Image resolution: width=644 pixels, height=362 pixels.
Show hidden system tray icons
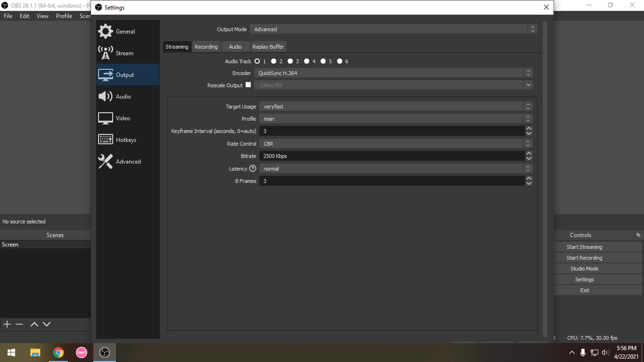(x=572, y=352)
